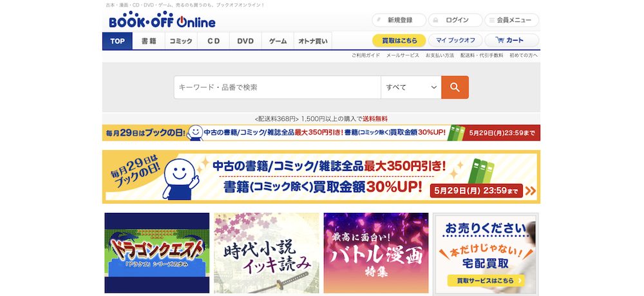Click the double arrow on the large banner
Screen dimensions: 644x296
click(530, 191)
